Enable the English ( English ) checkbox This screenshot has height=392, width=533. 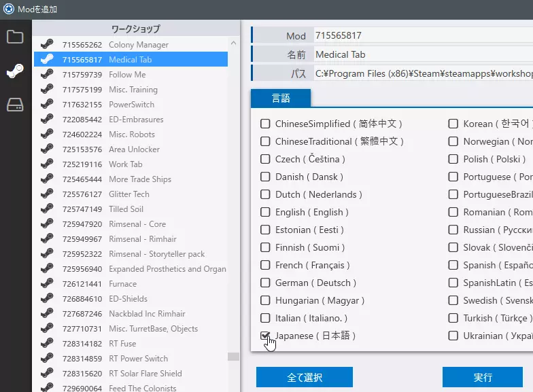tap(265, 212)
